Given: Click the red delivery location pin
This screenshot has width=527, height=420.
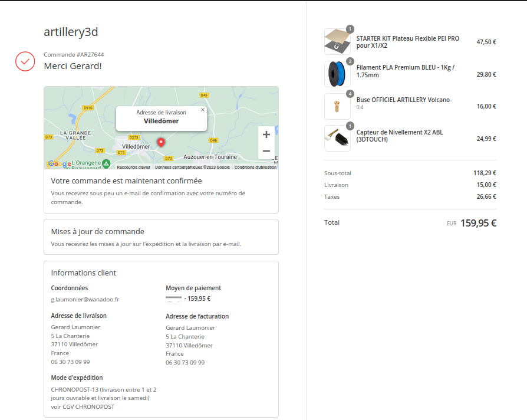Looking at the screenshot, I should (x=161, y=142).
